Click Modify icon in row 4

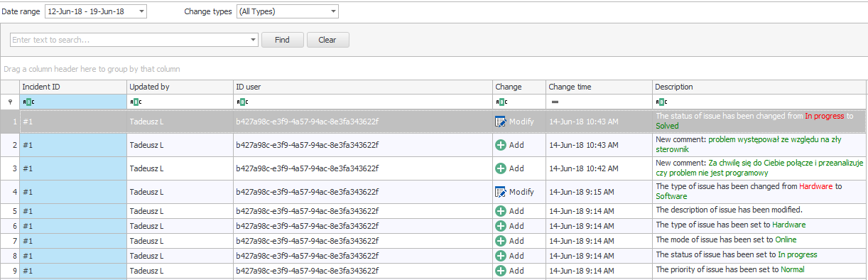tap(501, 192)
